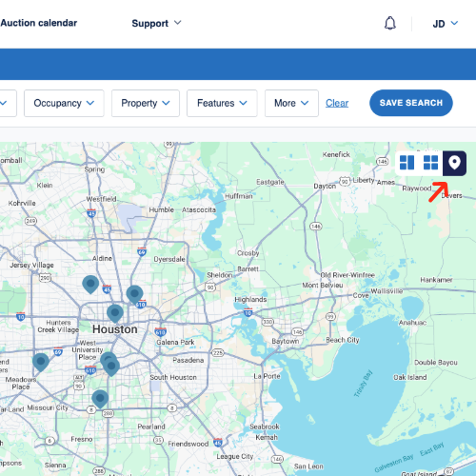Click property pin beside the 610 shield
This screenshot has height=476, width=476.
coord(134,294)
